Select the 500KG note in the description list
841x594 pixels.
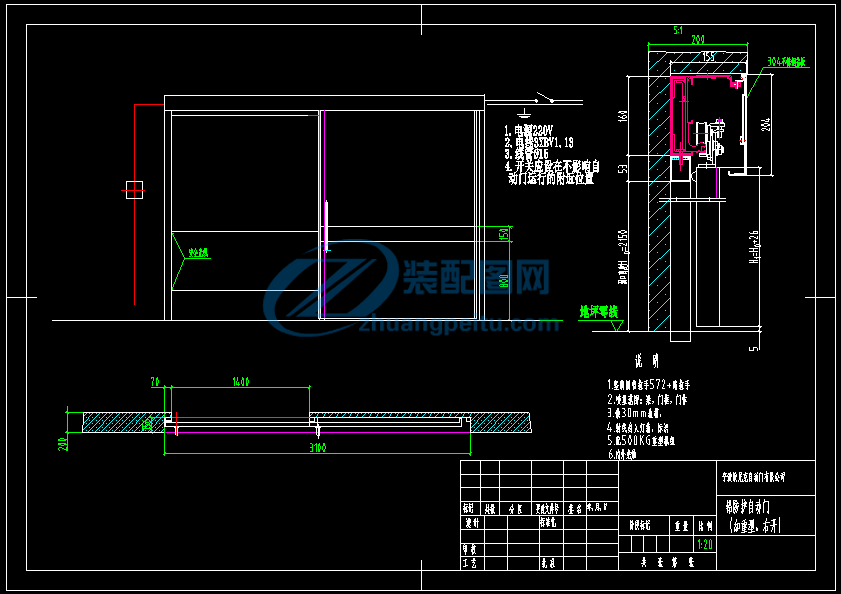click(x=641, y=438)
